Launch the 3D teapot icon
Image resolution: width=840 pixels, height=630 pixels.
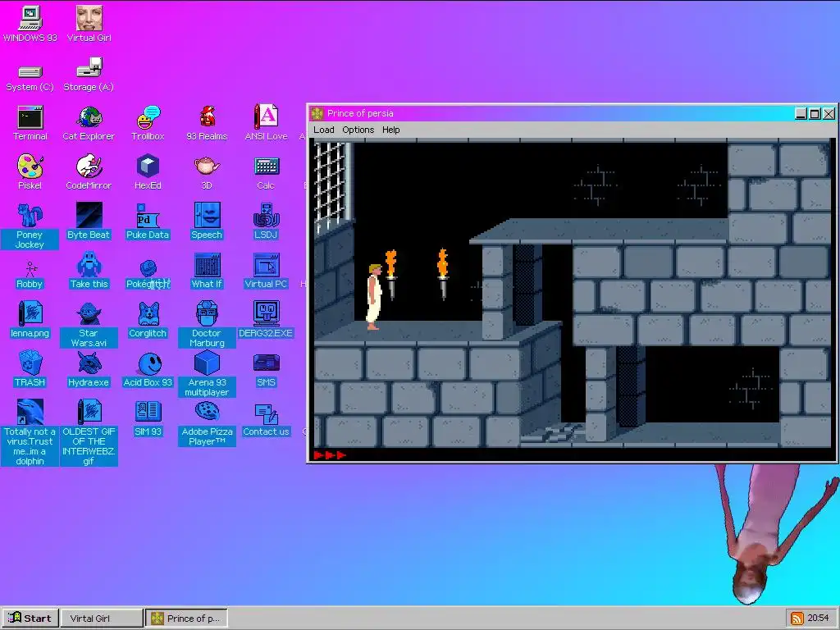coord(207,172)
